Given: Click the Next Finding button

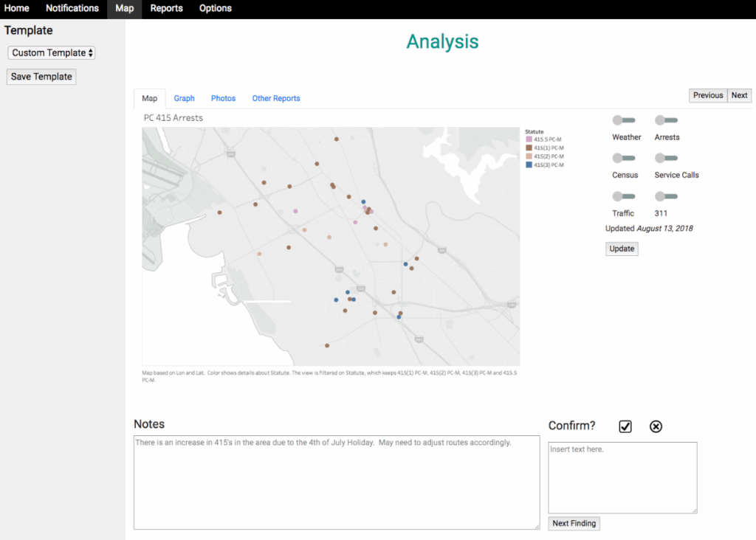Looking at the screenshot, I should click(x=574, y=524).
